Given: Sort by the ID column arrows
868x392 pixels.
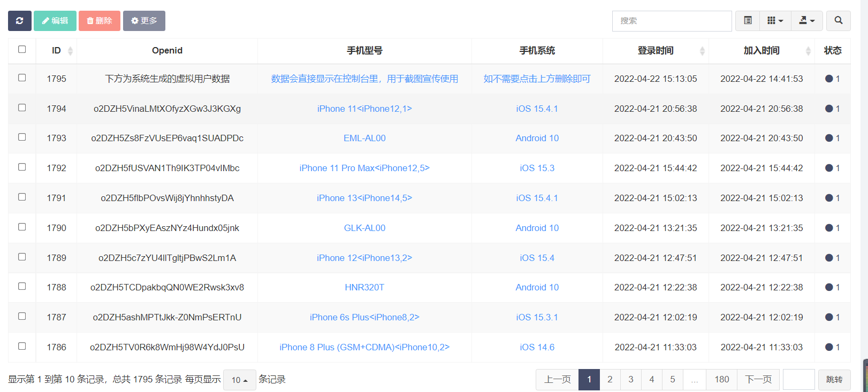Looking at the screenshot, I should coord(70,51).
